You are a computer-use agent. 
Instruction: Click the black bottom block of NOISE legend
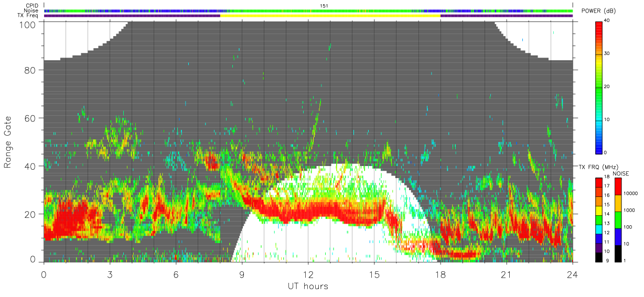tap(618, 254)
